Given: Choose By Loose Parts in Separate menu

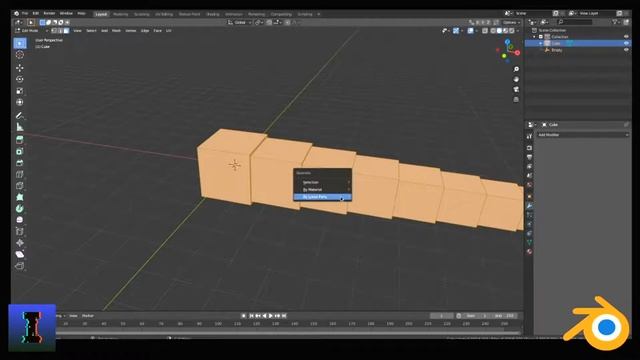Looking at the screenshot, I should 322,197.
